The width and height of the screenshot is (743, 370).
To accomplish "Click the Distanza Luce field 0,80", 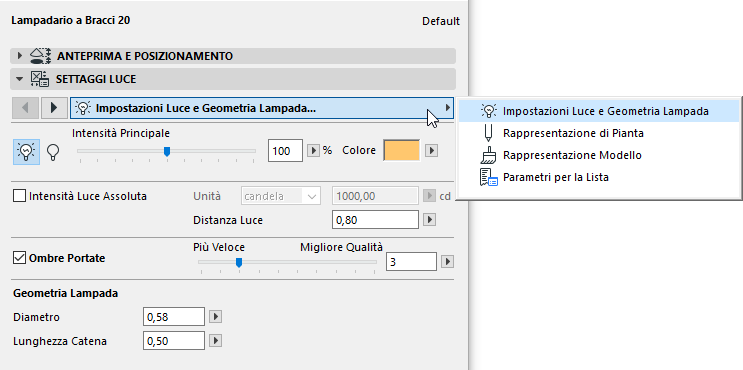I will point(376,220).
